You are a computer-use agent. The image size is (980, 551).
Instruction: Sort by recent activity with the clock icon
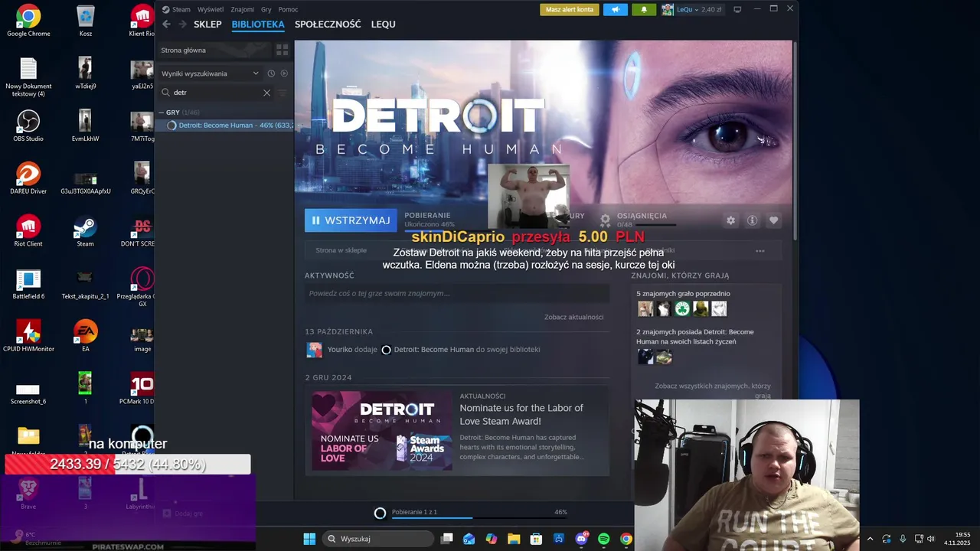pos(271,73)
